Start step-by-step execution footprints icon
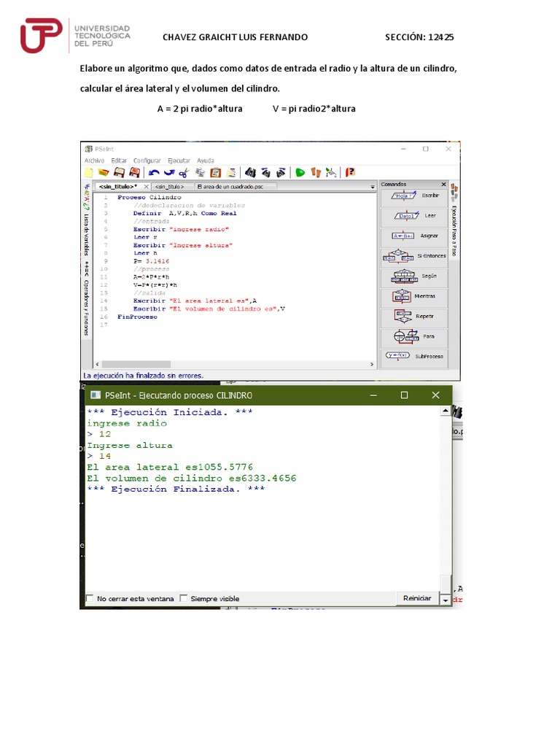Viewport: 560px width, 747px height. [316, 172]
